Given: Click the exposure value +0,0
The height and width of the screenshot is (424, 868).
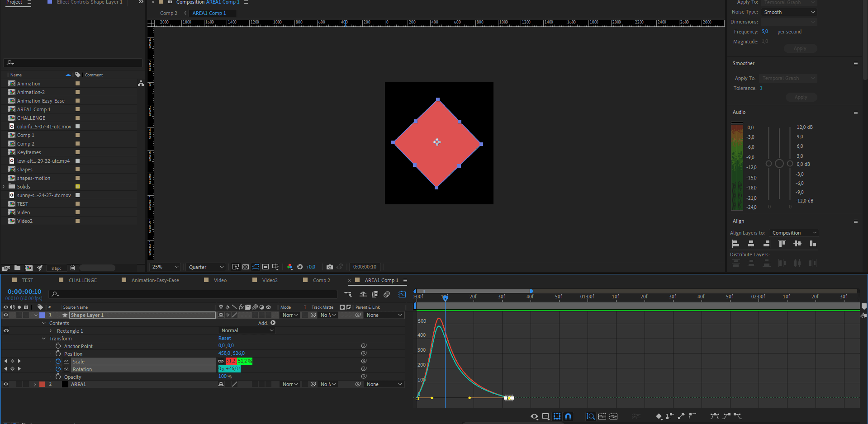Looking at the screenshot, I should (x=310, y=267).
